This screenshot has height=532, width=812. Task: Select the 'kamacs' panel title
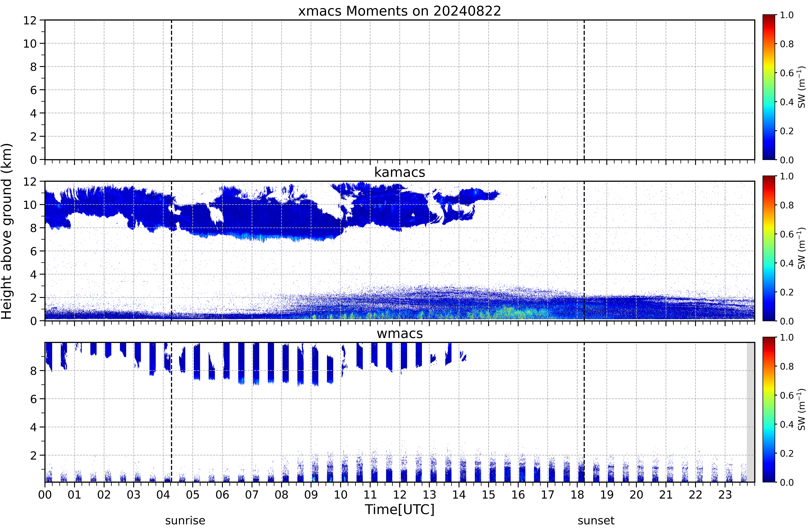[400, 172]
